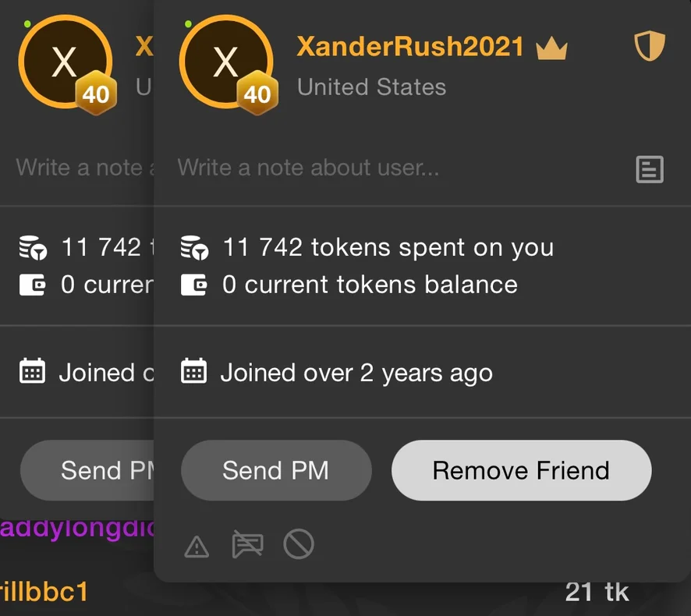Click the block user circle-slash icon

click(x=298, y=544)
